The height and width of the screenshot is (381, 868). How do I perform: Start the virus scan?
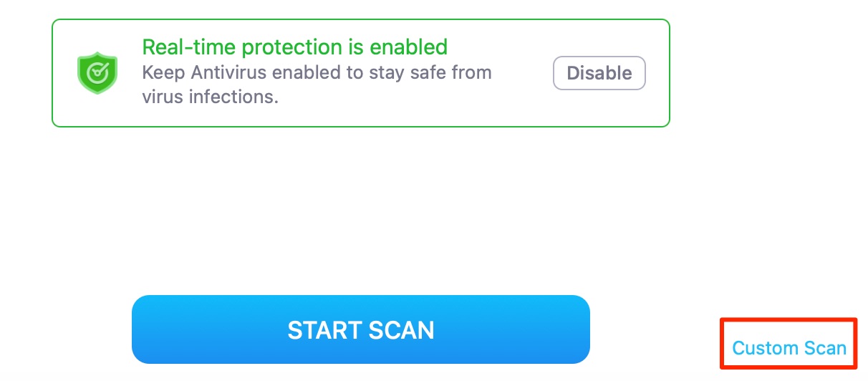pyautogui.click(x=361, y=329)
